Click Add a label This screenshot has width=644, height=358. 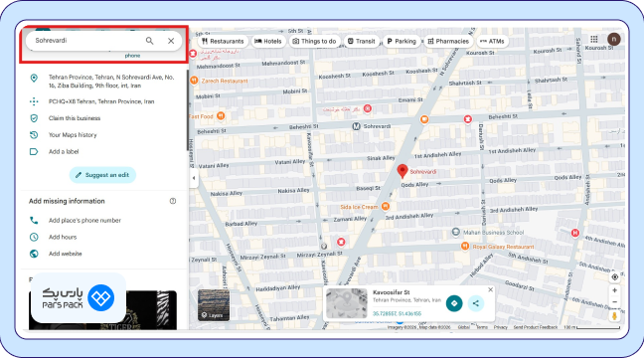coord(64,152)
